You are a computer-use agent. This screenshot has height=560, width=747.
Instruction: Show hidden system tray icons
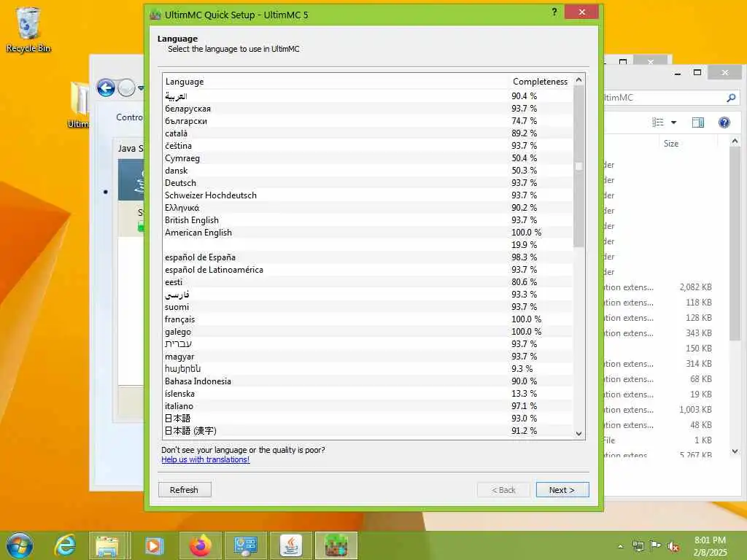[x=620, y=547]
